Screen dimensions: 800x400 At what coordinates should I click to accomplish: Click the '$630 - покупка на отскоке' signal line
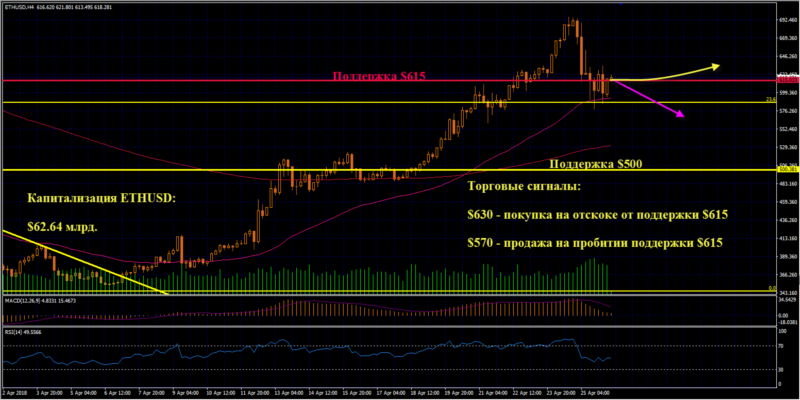[x=597, y=215]
